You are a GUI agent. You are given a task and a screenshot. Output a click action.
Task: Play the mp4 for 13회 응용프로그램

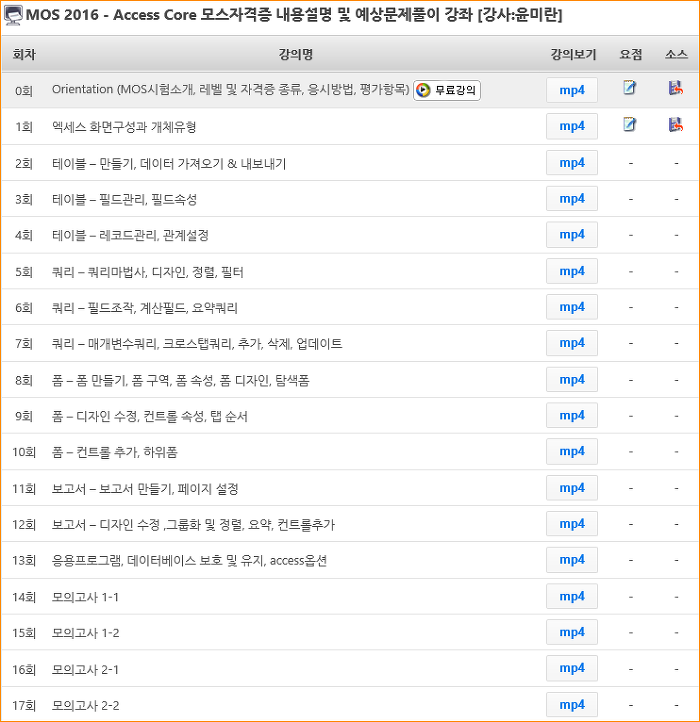click(572, 560)
